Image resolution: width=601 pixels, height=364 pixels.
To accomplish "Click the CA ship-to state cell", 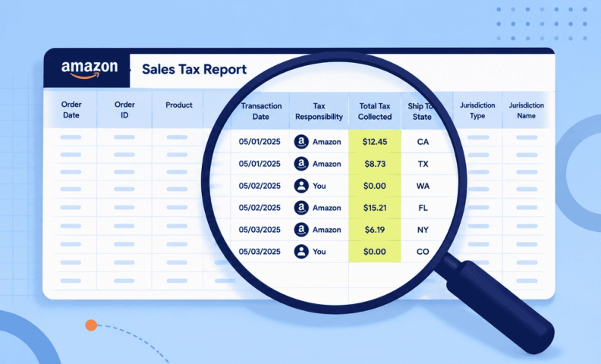I will tap(423, 142).
